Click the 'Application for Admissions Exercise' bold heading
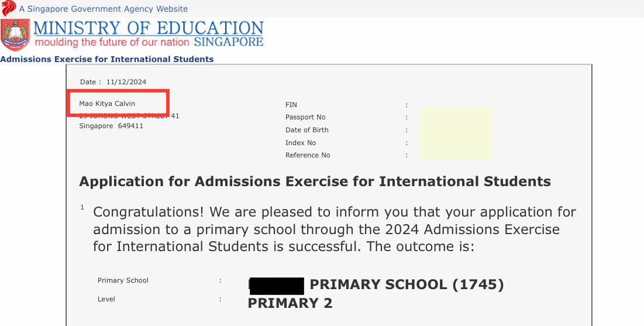 point(315,181)
